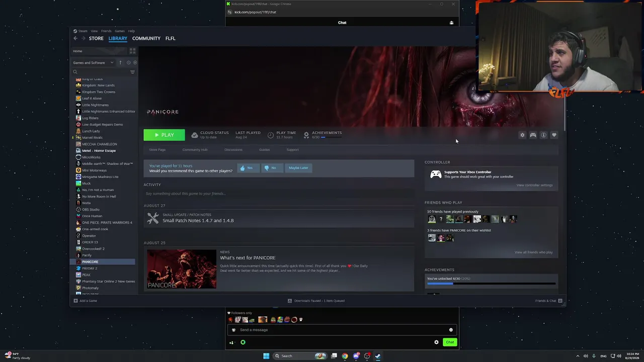This screenshot has width=644, height=362.
Task: Open Downloads Paused status in Steam footer
Action: [x=316, y=301]
